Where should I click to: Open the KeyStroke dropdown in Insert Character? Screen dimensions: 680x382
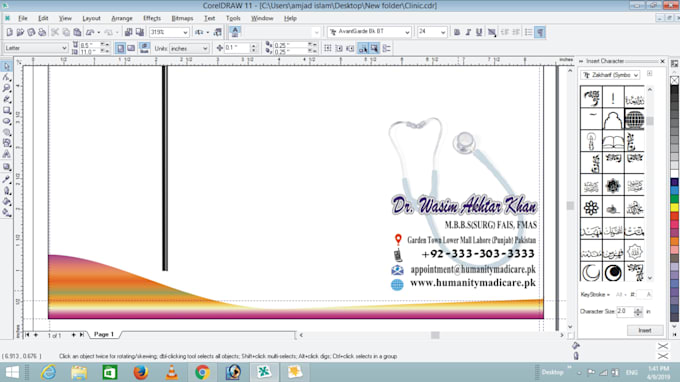595,294
